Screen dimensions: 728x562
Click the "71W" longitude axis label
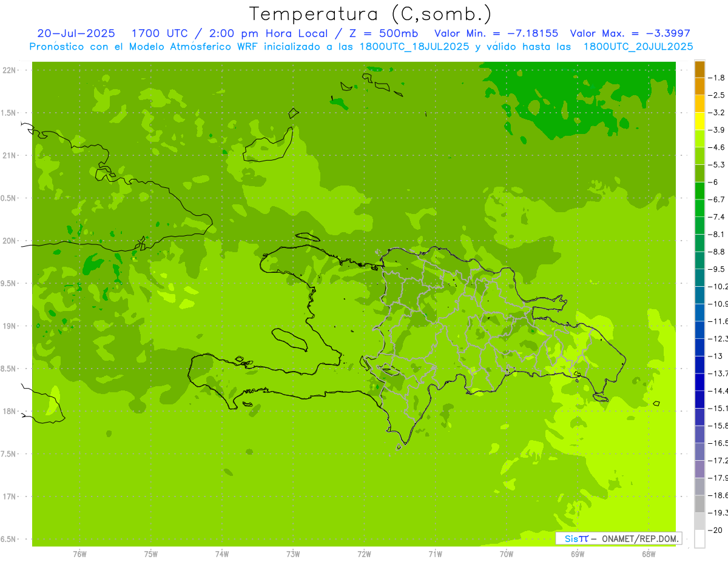pyautogui.click(x=435, y=554)
